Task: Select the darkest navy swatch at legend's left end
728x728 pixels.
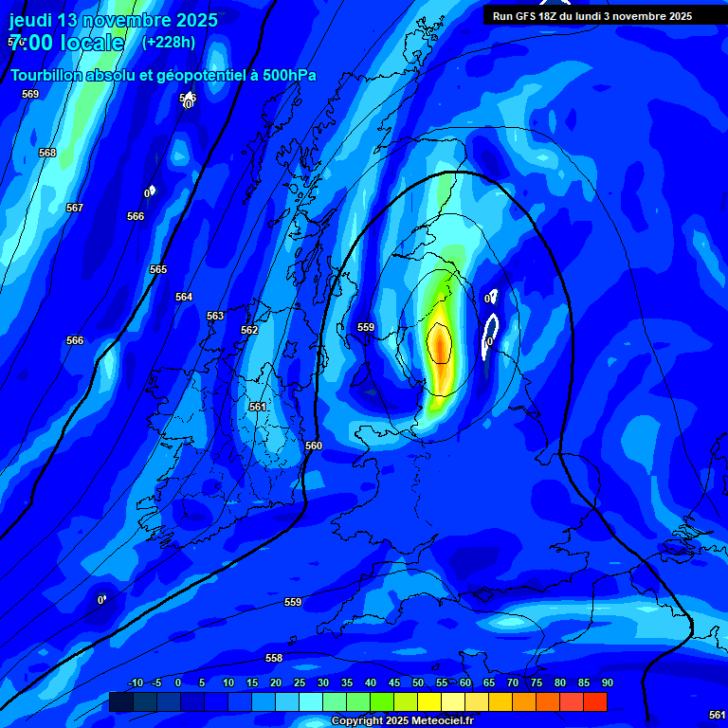Action: (x=120, y=701)
